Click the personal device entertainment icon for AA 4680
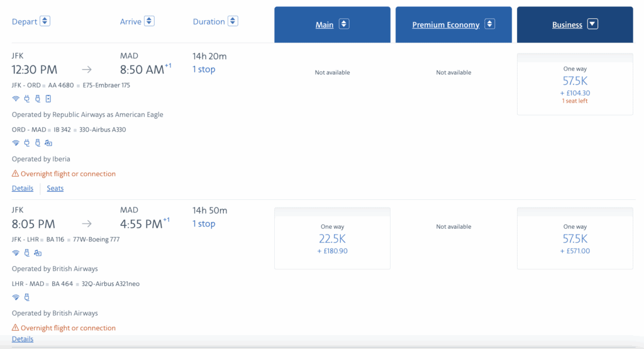Viewport: 644px width, 349px height. [48, 99]
